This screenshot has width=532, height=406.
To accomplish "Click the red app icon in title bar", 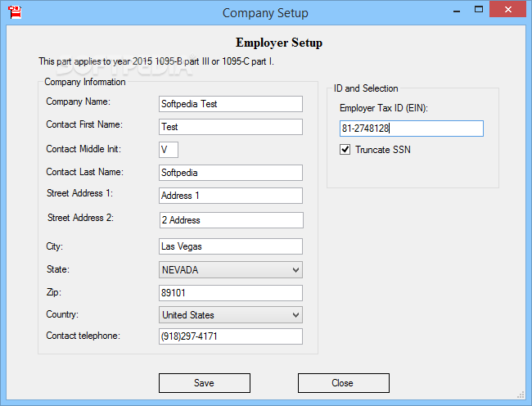I will tap(15, 12).
